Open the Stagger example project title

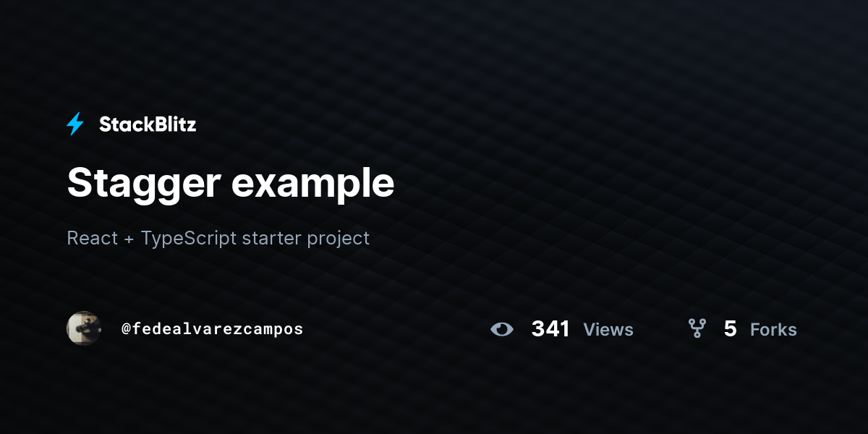231,184
